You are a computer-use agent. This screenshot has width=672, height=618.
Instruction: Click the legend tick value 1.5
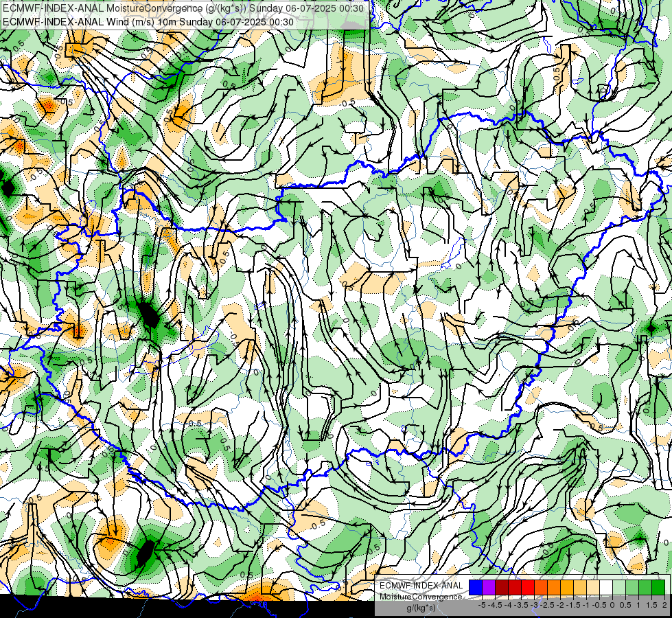pos(651,605)
